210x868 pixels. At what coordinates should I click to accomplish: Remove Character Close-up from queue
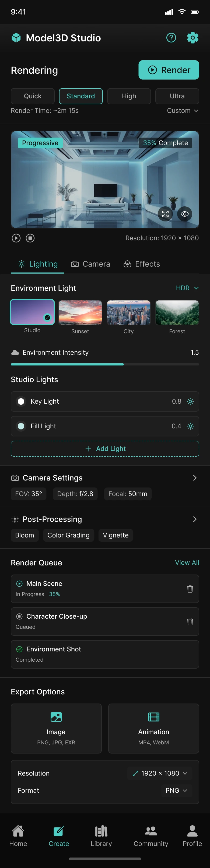190,621
